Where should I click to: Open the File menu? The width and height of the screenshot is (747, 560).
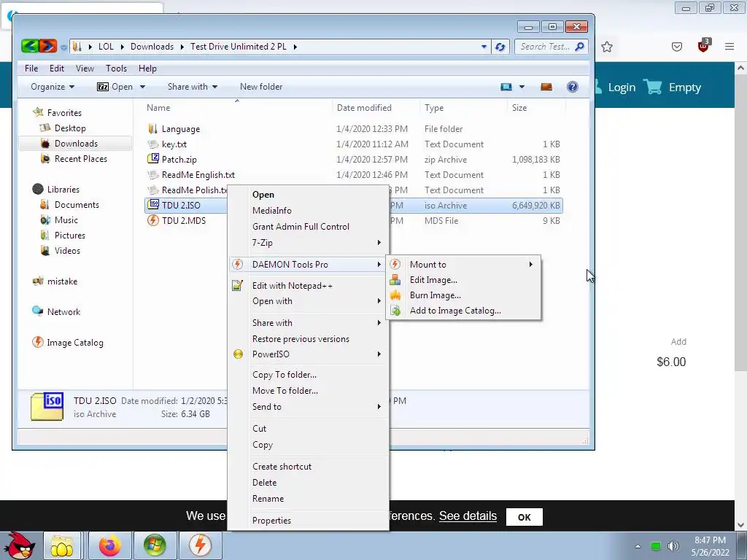pos(31,69)
